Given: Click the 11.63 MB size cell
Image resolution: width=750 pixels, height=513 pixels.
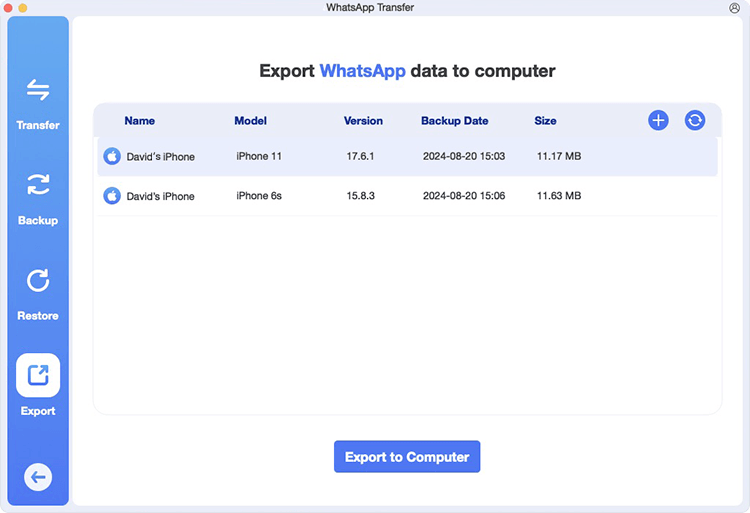Looking at the screenshot, I should click(x=559, y=196).
